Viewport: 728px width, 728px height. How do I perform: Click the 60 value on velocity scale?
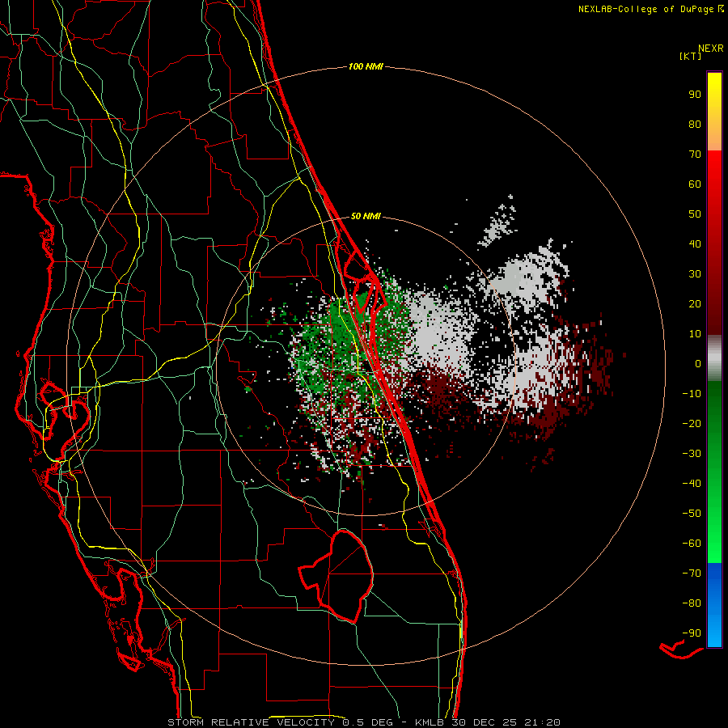[695, 184]
